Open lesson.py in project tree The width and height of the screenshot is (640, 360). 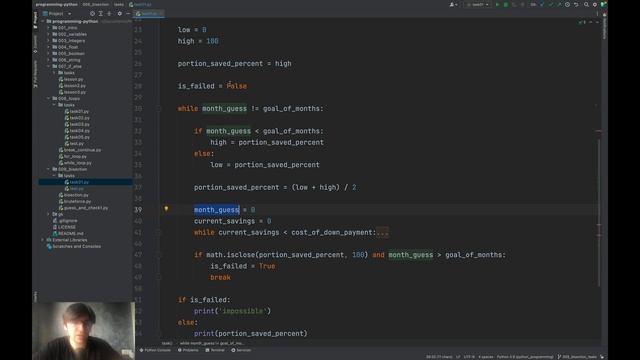click(x=71, y=79)
